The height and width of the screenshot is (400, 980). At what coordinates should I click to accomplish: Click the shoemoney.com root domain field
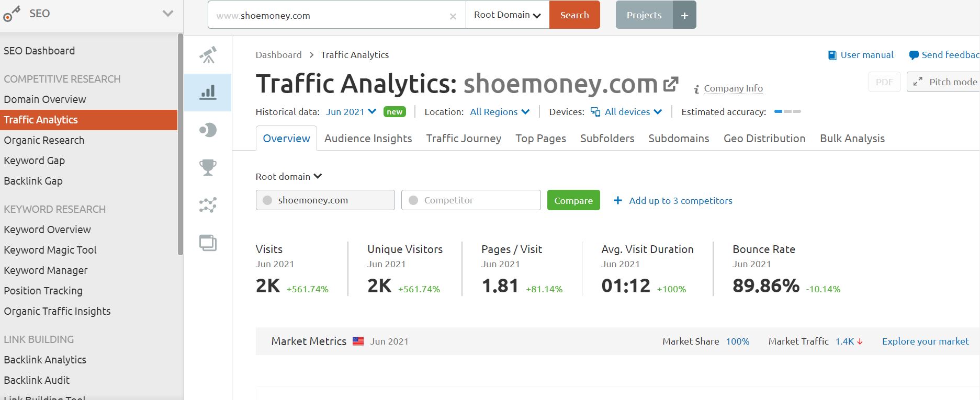coord(325,200)
